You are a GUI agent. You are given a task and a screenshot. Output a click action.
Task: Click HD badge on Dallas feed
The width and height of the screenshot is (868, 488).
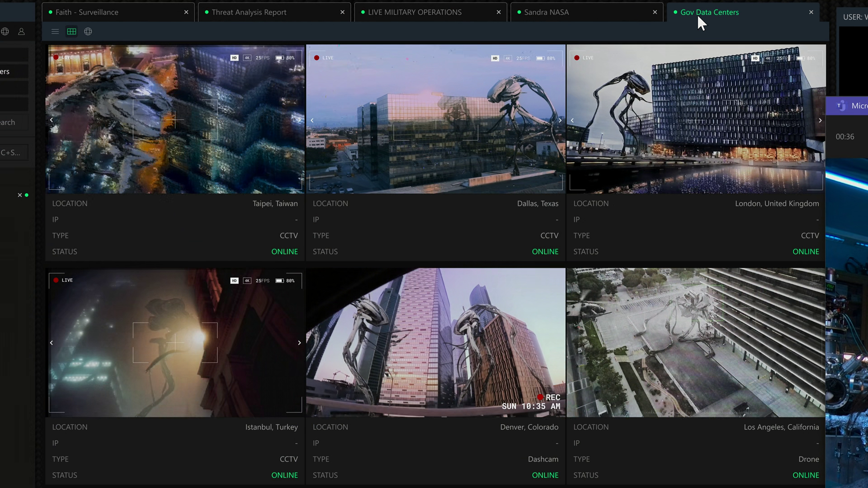(495, 58)
